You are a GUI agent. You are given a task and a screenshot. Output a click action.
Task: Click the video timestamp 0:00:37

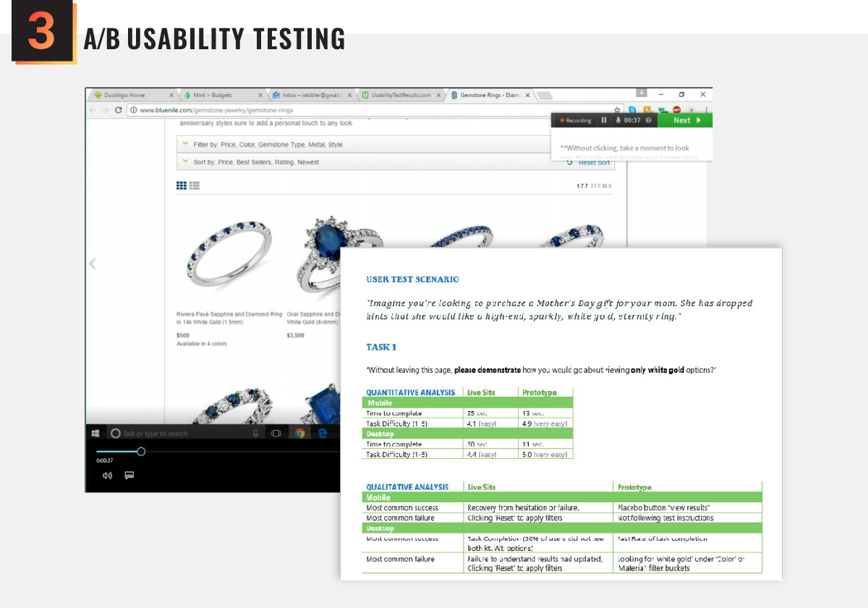point(105,461)
